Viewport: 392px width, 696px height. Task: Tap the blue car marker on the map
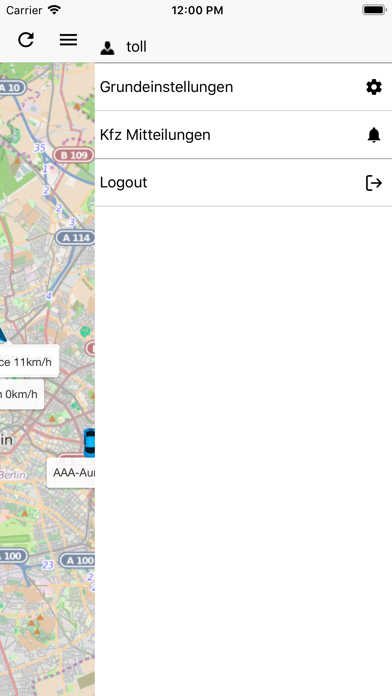[x=90, y=443]
